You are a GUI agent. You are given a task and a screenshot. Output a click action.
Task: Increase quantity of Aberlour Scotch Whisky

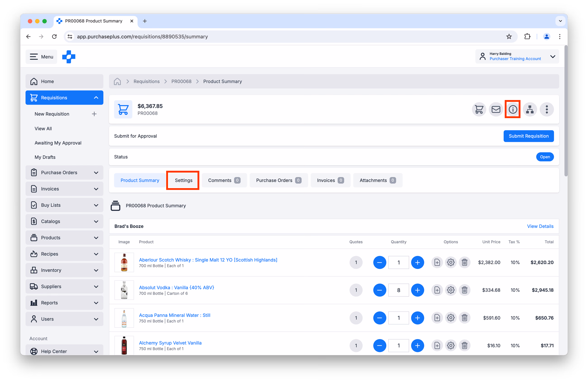click(x=417, y=262)
